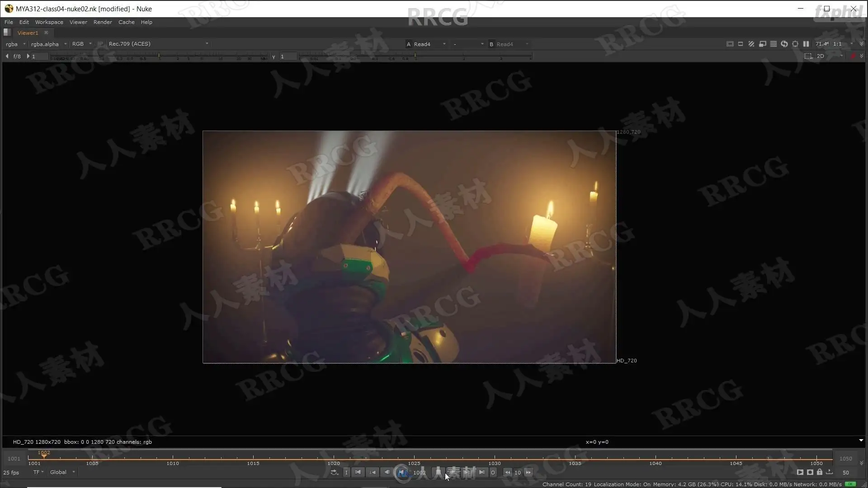Toggle the striped proxy mode icon
The width and height of the screenshot is (868, 488).
click(751, 44)
